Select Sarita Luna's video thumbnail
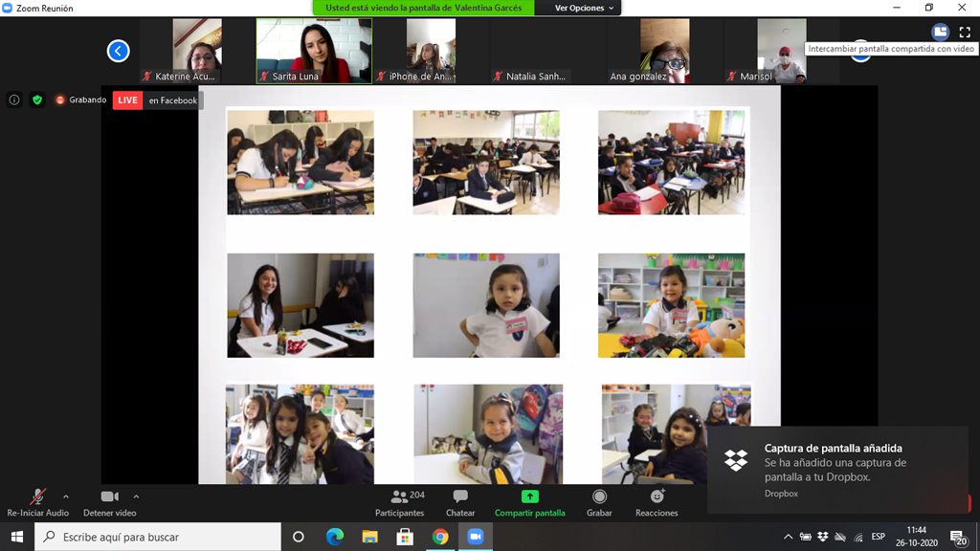The height and width of the screenshot is (551, 980). pos(314,50)
